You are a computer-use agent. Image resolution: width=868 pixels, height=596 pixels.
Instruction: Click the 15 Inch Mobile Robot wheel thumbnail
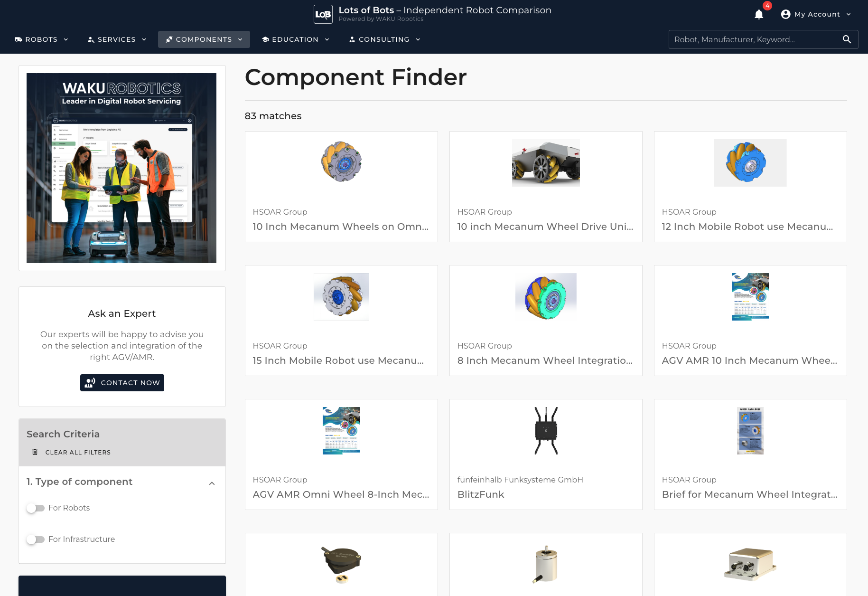click(x=341, y=297)
